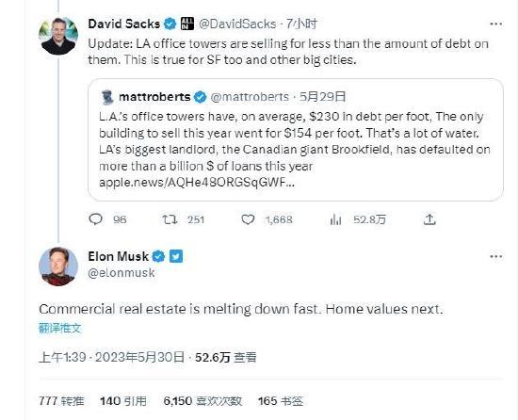518x420 pixels.
Task: View the 6,150 喜欢次数 likes list
Action: 202,401
